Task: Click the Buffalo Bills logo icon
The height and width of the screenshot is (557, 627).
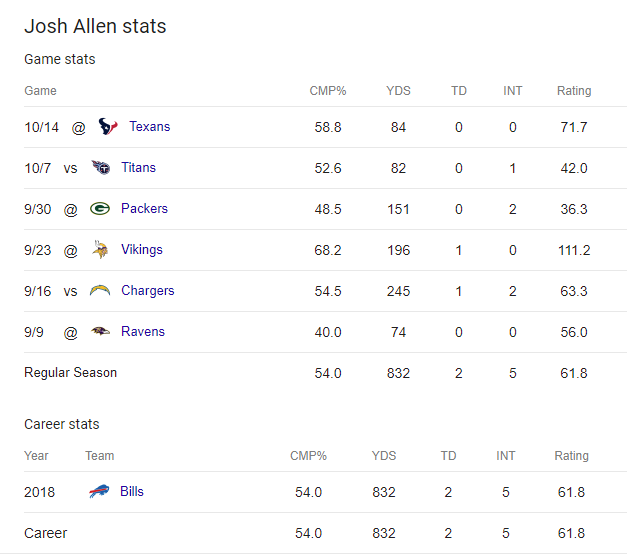Action: tap(99, 491)
